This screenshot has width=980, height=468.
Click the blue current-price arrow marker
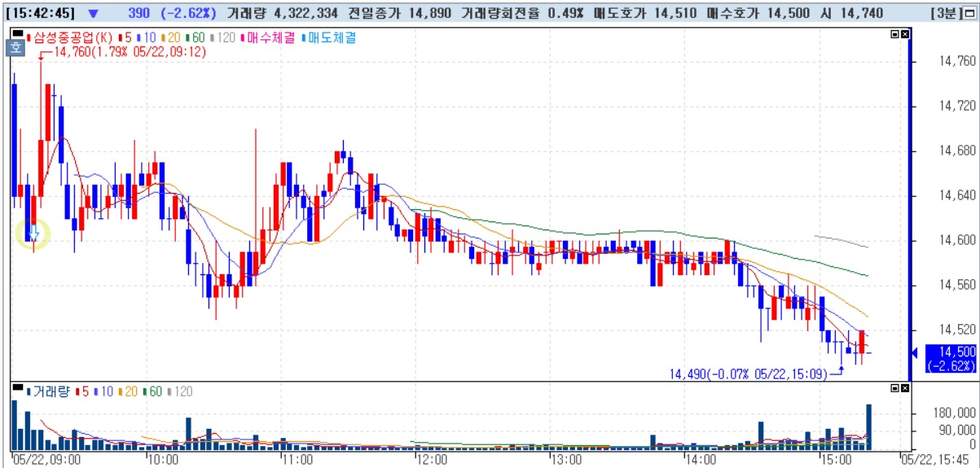915,352
